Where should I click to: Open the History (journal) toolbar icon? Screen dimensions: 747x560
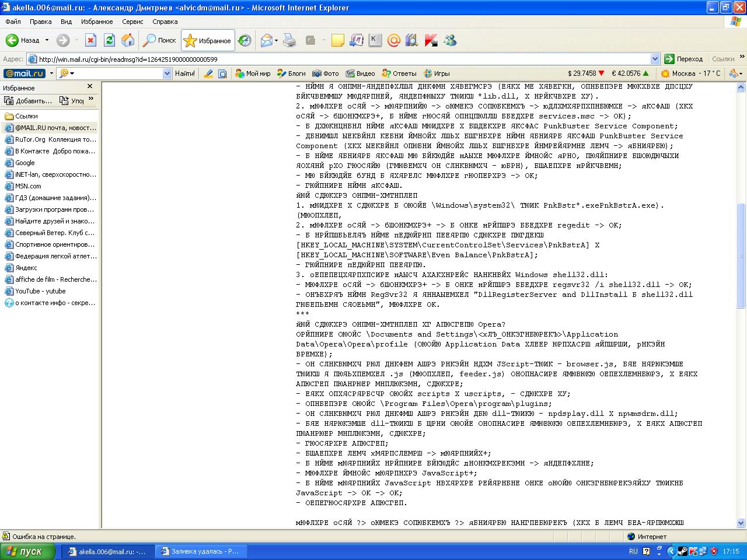[245, 40]
